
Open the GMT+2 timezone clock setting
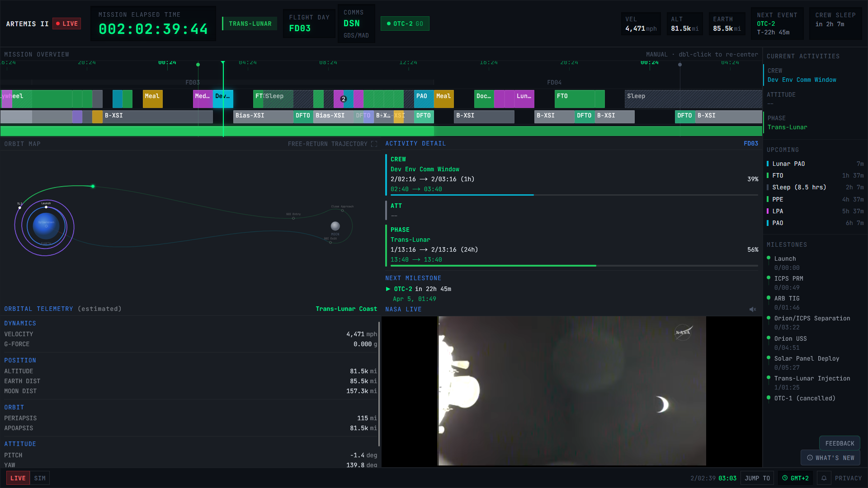[795, 478]
